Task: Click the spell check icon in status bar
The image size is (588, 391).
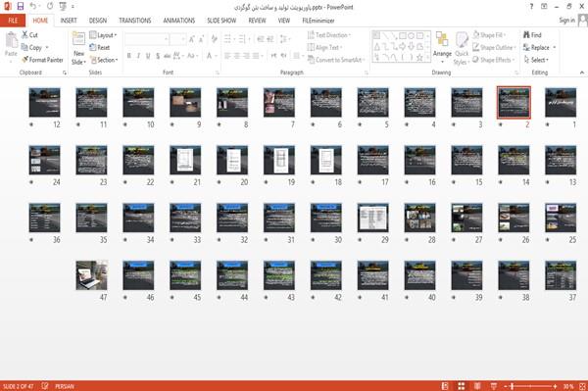Action: 45,386
